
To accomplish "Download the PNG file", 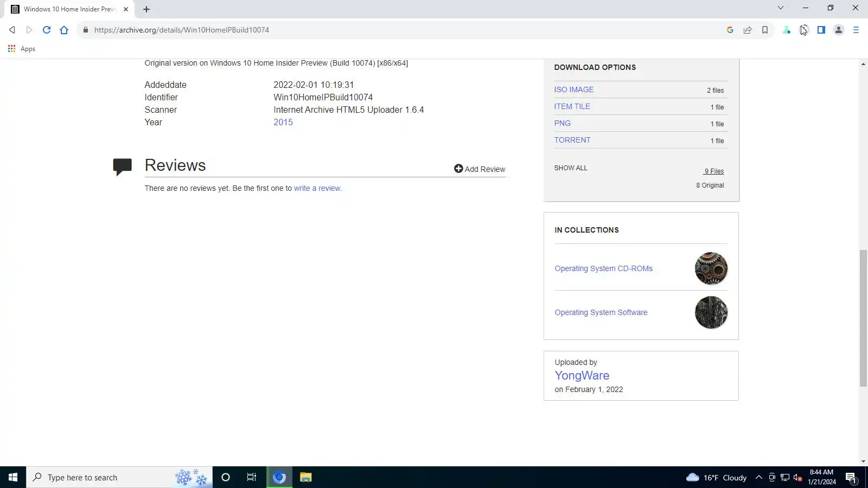I will point(562,123).
